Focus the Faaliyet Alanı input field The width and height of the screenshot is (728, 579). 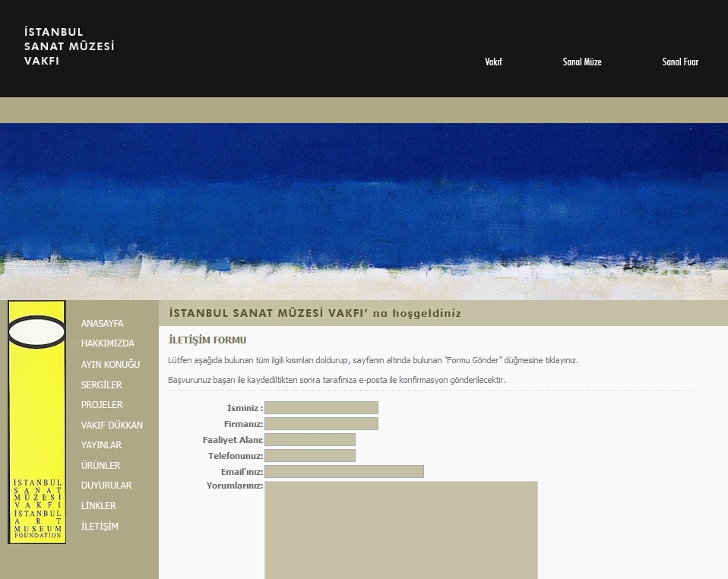(x=310, y=440)
